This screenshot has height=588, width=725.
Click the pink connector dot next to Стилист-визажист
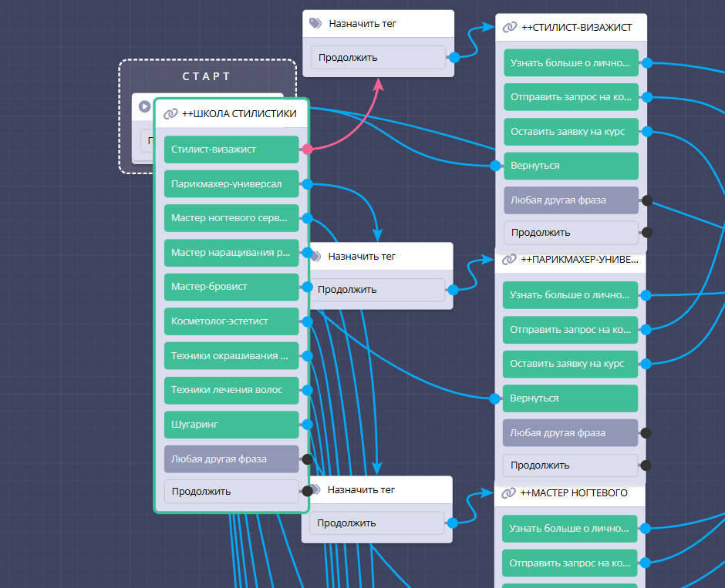pyautogui.click(x=307, y=150)
